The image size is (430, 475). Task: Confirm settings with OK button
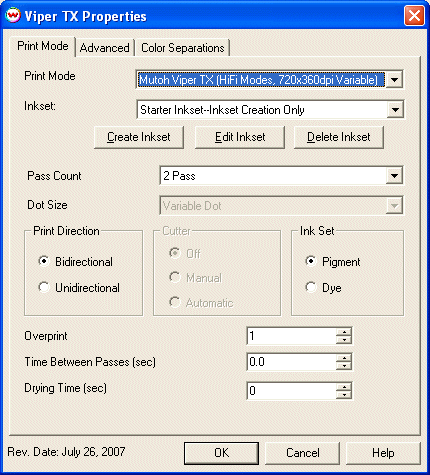[221, 453]
